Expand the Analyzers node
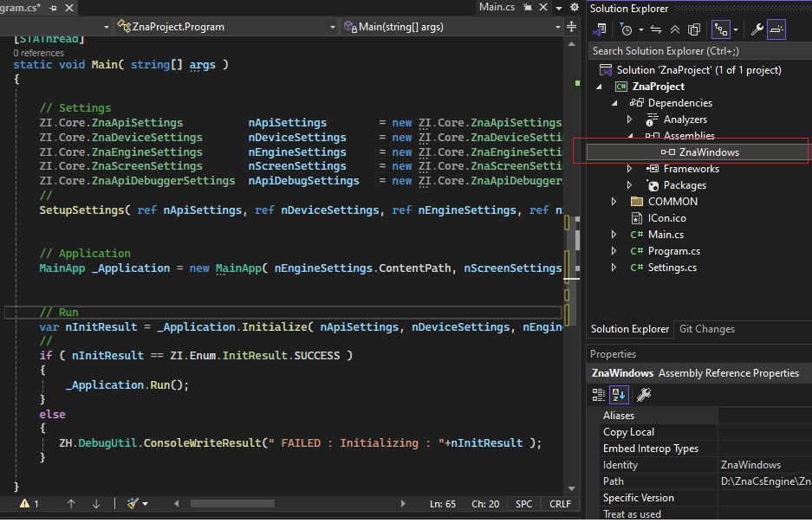Image resolution: width=812 pixels, height=523 pixels. (629, 119)
